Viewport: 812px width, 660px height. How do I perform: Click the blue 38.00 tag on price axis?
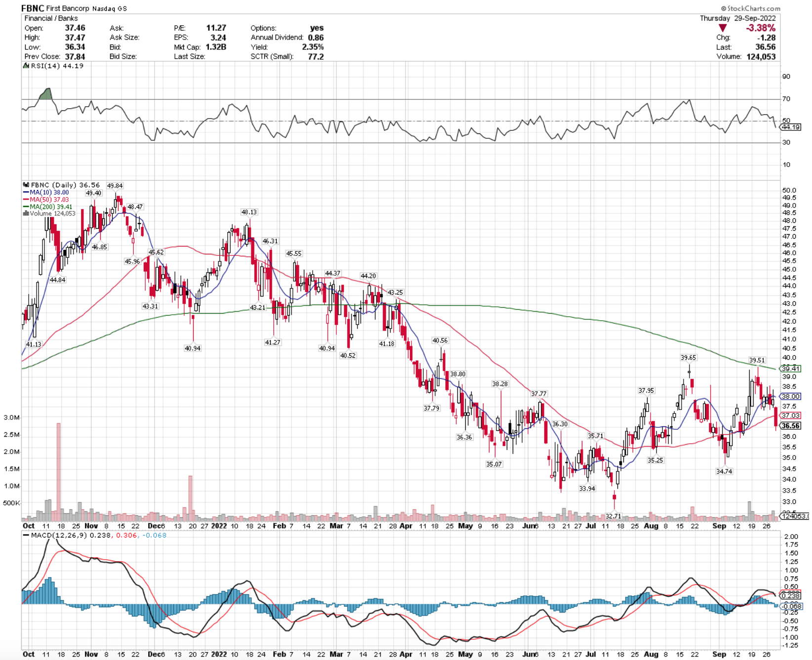(x=790, y=396)
